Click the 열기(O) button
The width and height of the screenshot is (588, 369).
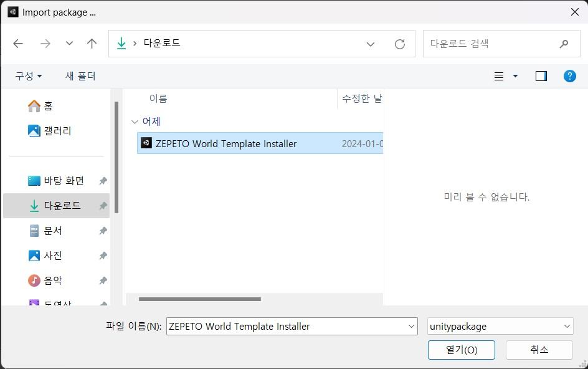click(462, 350)
